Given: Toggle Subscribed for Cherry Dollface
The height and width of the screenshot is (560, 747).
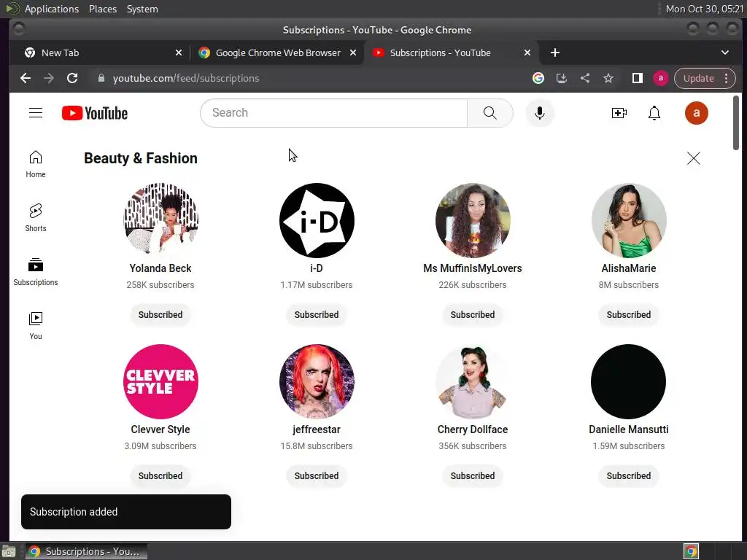Looking at the screenshot, I should tap(473, 475).
